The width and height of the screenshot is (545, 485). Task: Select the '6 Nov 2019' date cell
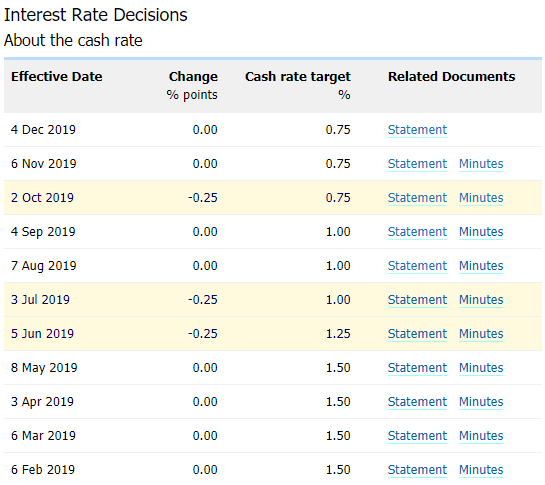tap(43, 164)
